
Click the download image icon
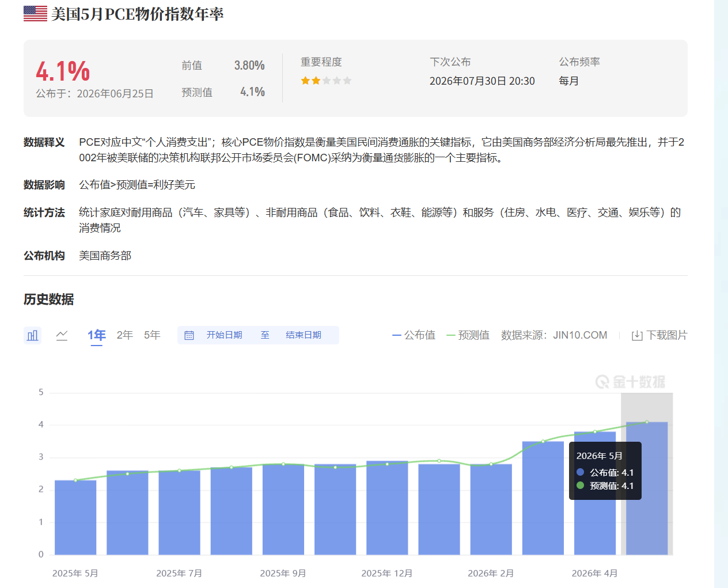click(x=637, y=336)
